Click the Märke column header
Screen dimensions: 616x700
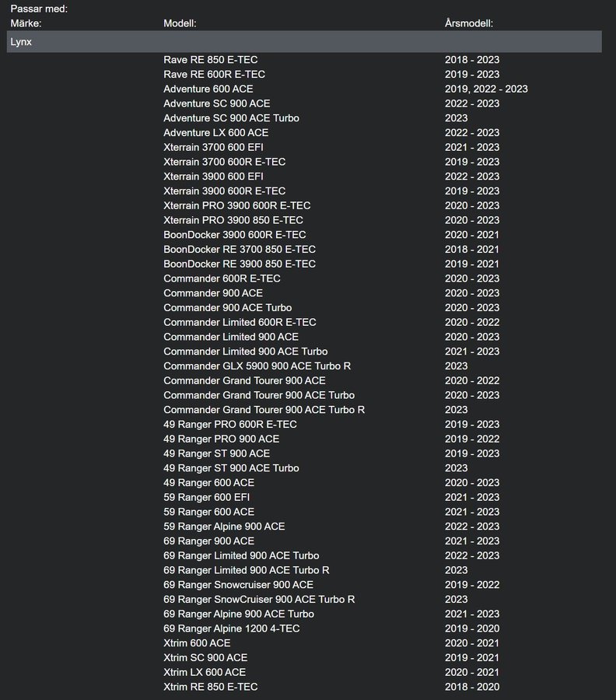click(26, 23)
